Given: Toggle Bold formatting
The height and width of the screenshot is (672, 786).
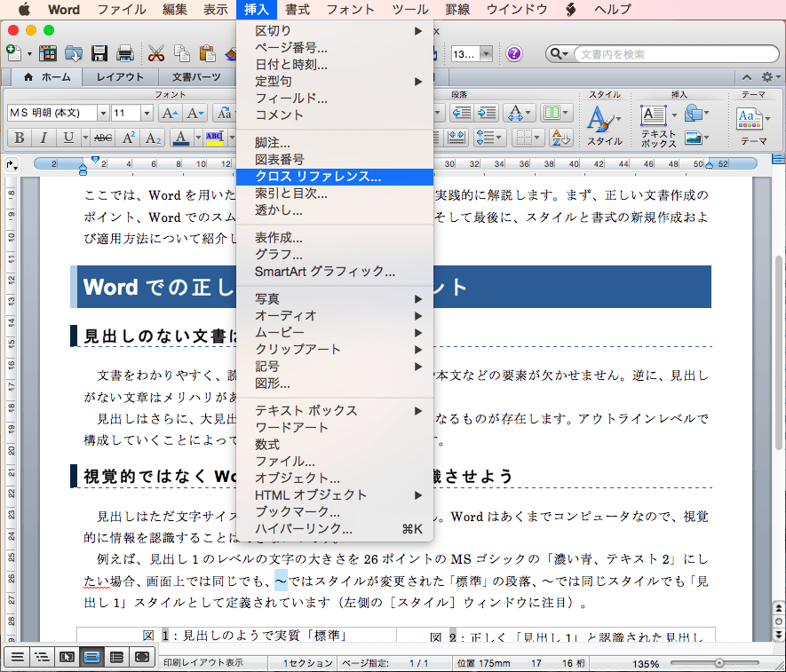Looking at the screenshot, I should click(x=20, y=138).
